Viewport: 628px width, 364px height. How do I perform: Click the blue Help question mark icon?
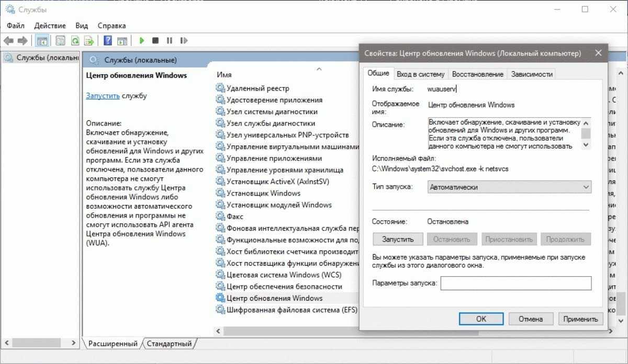pyautogui.click(x=108, y=40)
